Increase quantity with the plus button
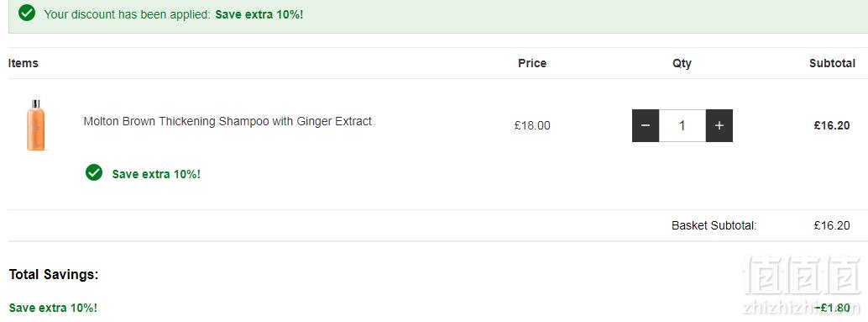Screen dimensions: 868x322 tap(719, 126)
